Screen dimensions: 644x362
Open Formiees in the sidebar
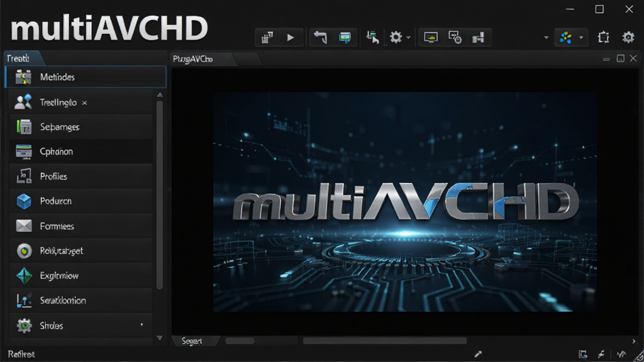click(x=80, y=226)
